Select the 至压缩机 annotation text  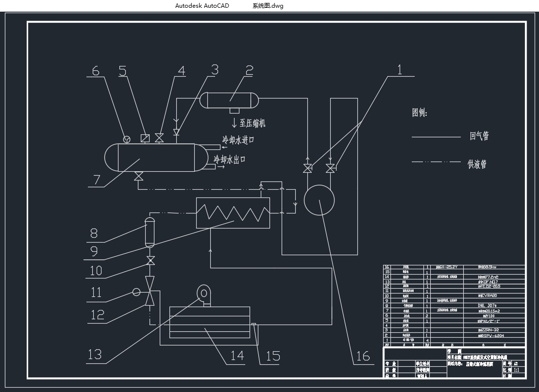(x=249, y=123)
